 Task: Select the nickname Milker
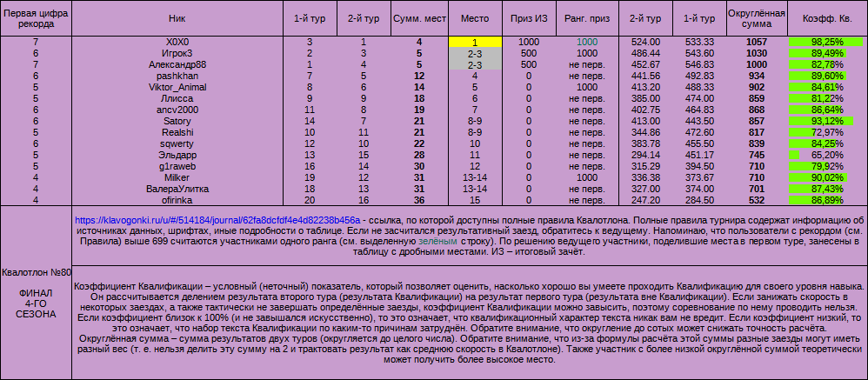[x=177, y=178]
